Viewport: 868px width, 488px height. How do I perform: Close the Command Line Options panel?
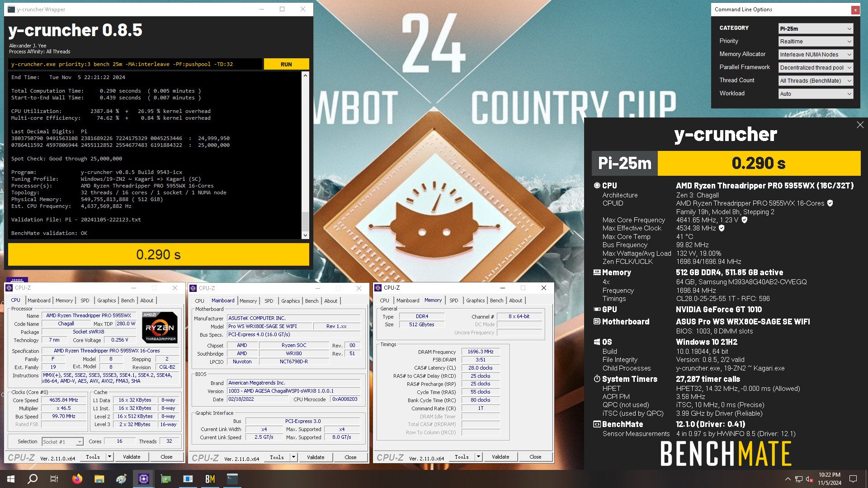click(x=855, y=9)
